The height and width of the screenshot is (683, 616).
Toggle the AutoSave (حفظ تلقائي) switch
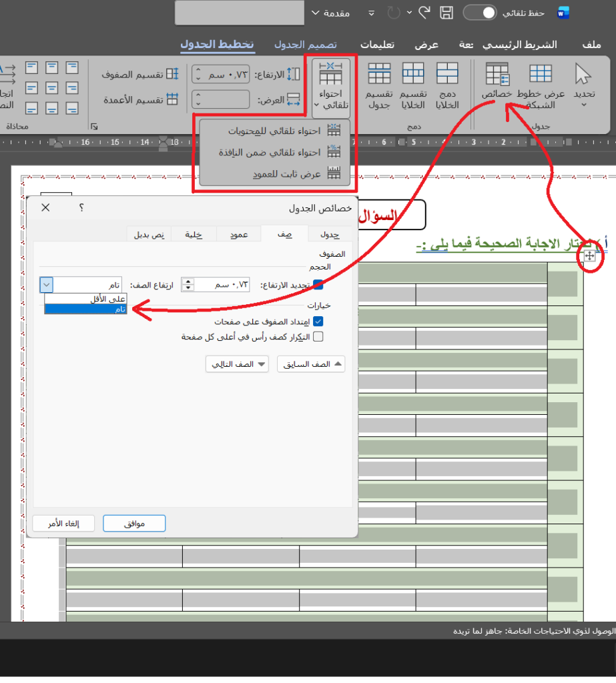[480, 13]
